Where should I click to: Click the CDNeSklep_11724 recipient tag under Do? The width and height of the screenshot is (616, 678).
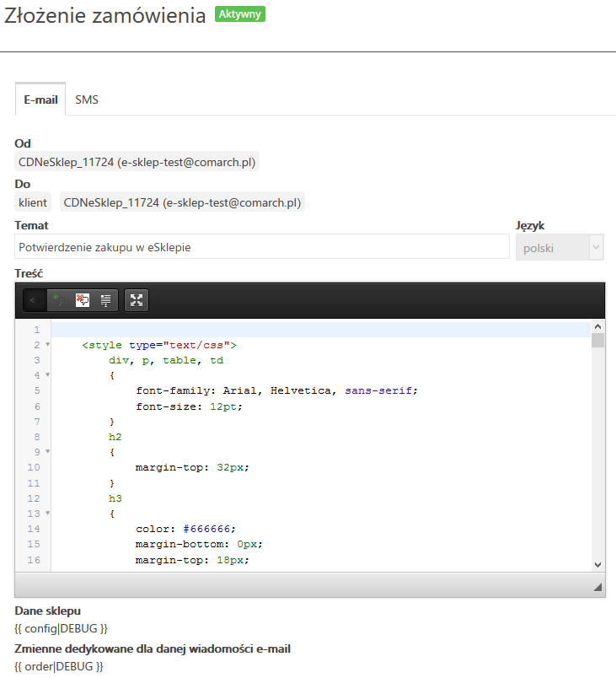click(182, 202)
